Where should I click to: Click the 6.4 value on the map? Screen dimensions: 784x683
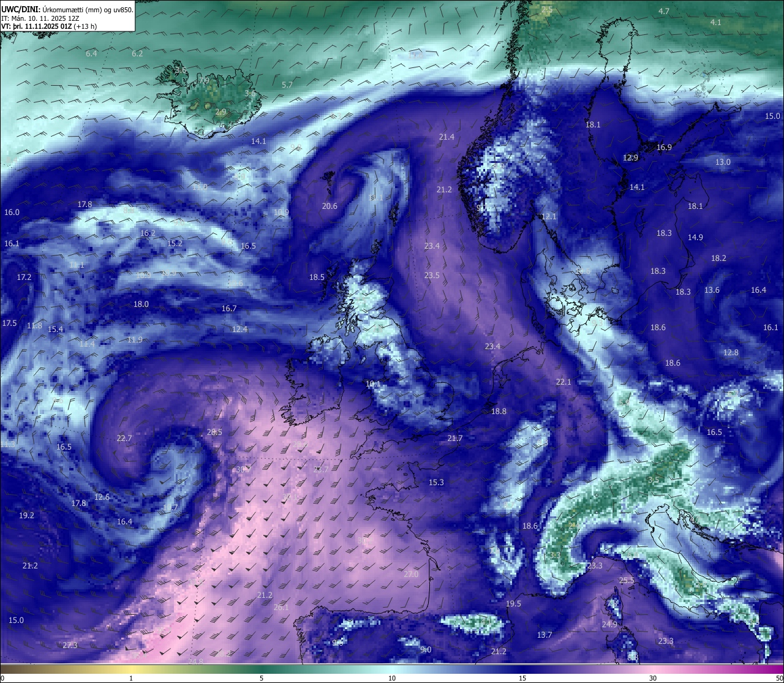point(91,54)
